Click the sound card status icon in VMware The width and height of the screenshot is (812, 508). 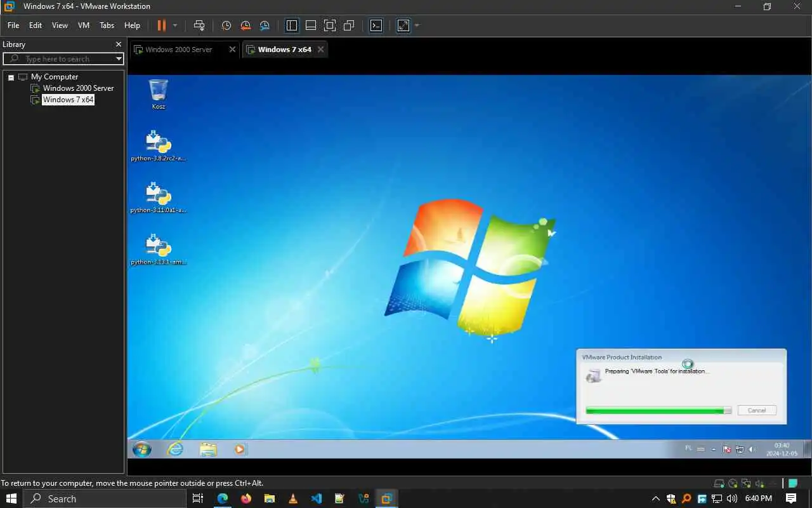pos(759,483)
